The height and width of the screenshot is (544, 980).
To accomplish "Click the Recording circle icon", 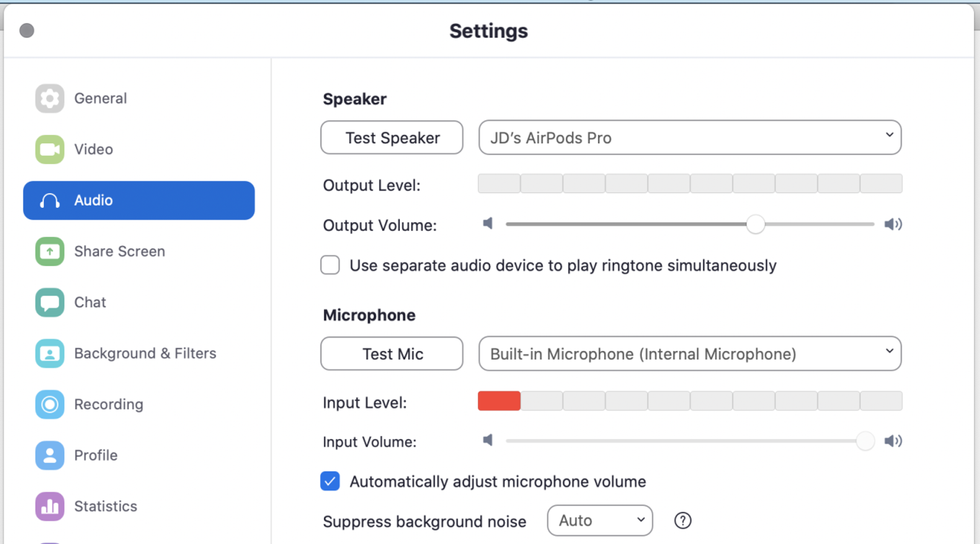I will coord(50,404).
